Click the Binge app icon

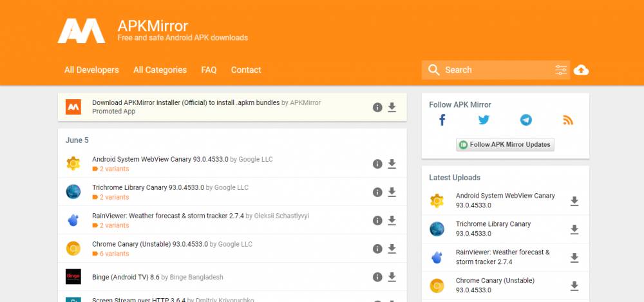[x=73, y=276]
